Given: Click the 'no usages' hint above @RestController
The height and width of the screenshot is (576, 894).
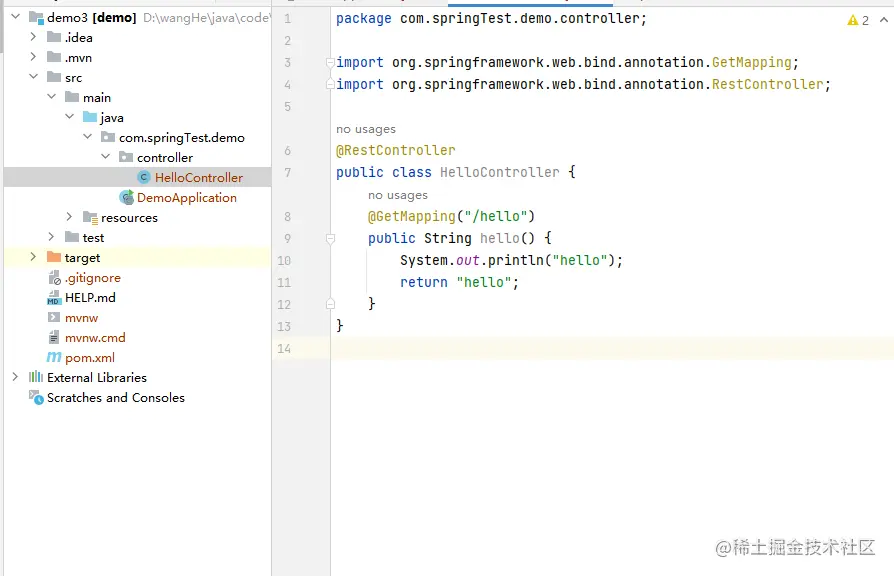Looking at the screenshot, I should click(365, 129).
